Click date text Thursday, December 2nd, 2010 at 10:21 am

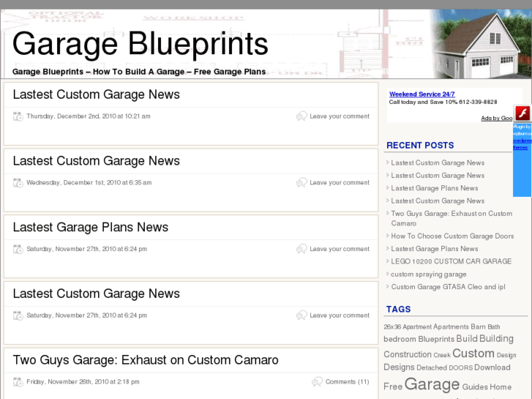[x=89, y=116]
